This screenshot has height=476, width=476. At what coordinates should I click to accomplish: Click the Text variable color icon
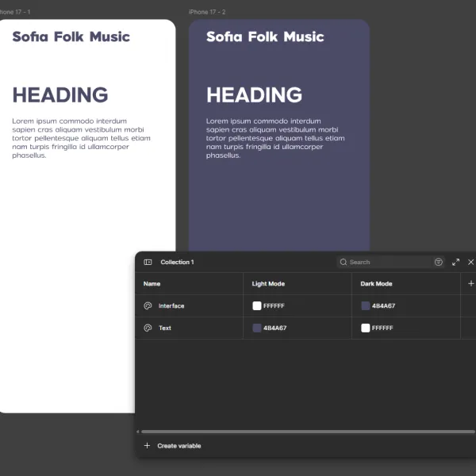148,328
